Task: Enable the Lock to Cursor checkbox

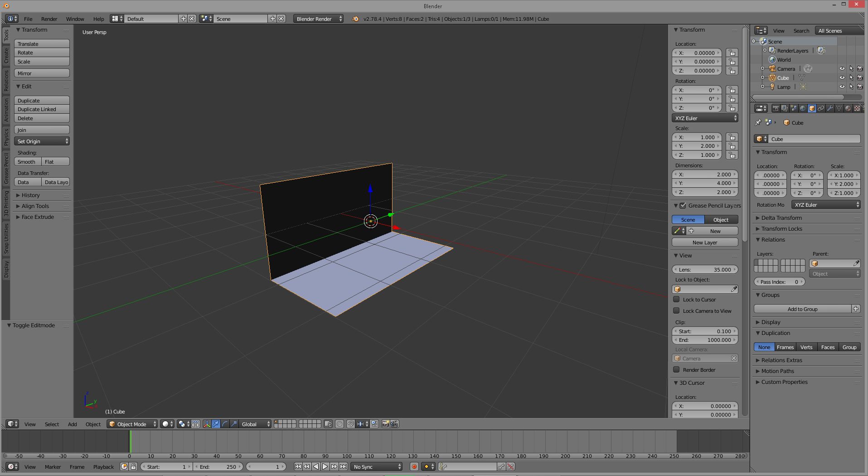Action: [x=676, y=299]
